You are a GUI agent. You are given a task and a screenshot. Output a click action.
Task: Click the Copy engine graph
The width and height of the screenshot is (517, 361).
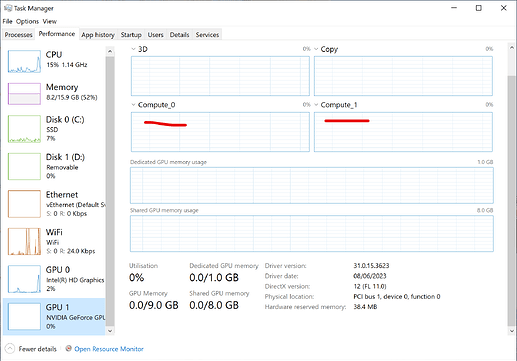[x=403, y=76]
